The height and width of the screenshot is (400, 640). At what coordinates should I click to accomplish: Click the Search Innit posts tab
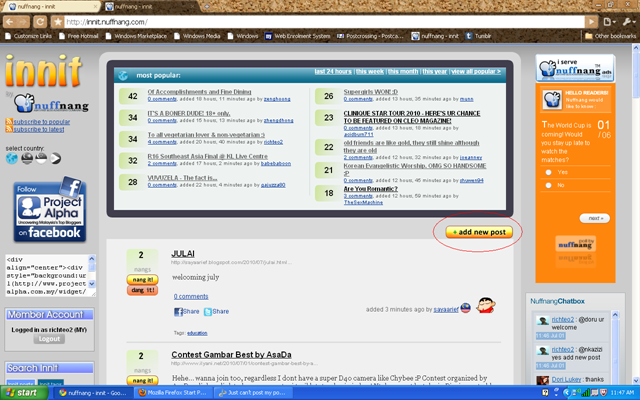[x=21, y=383]
